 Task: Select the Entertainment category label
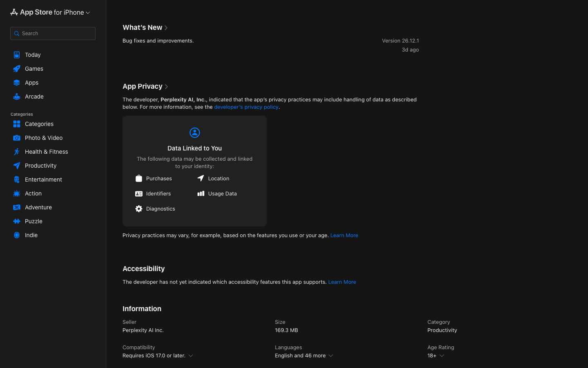click(x=43, y=180)
